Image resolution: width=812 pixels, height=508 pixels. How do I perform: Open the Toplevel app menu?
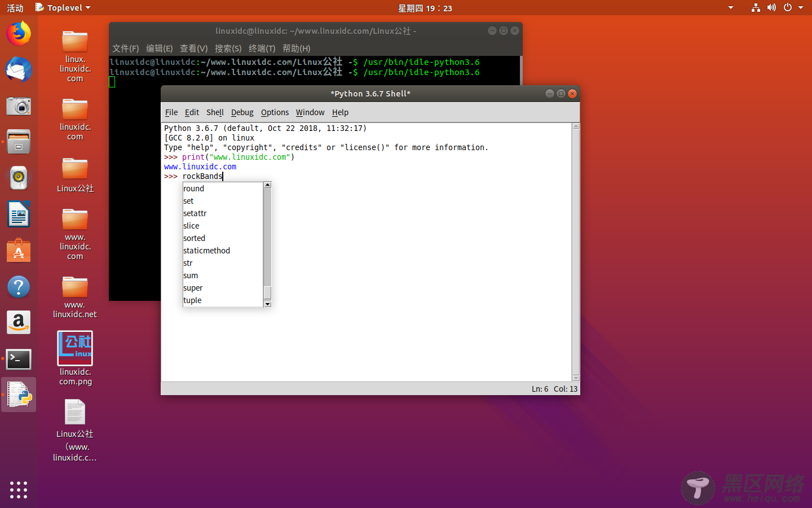[63, 8]
